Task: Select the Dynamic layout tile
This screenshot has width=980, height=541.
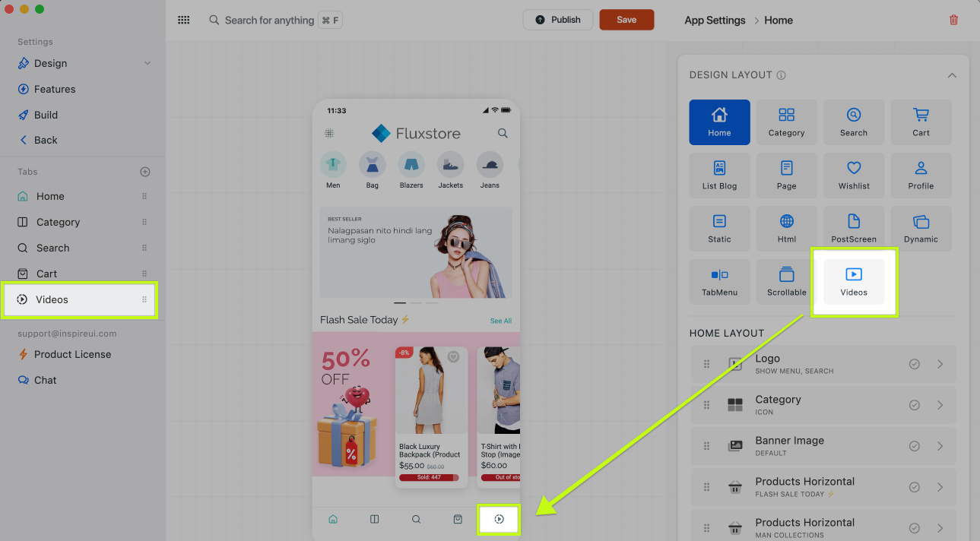Action: [921, 229]
